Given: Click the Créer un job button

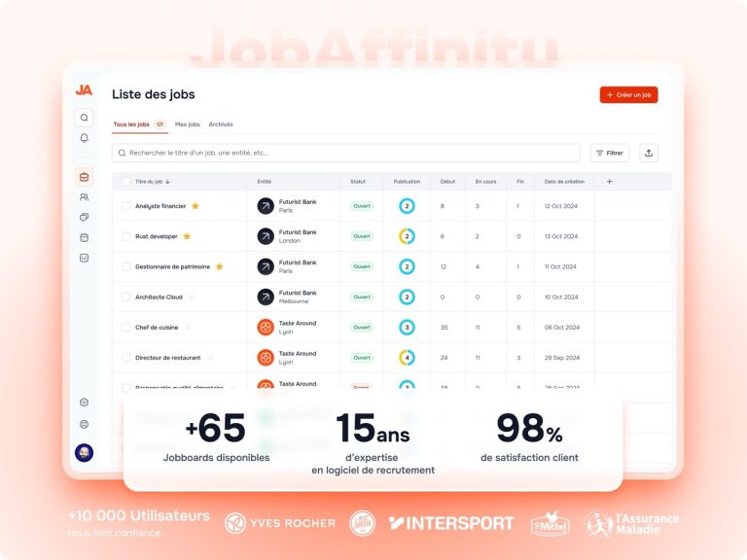Looking at the screenshot, I should (x=629, y=94).
